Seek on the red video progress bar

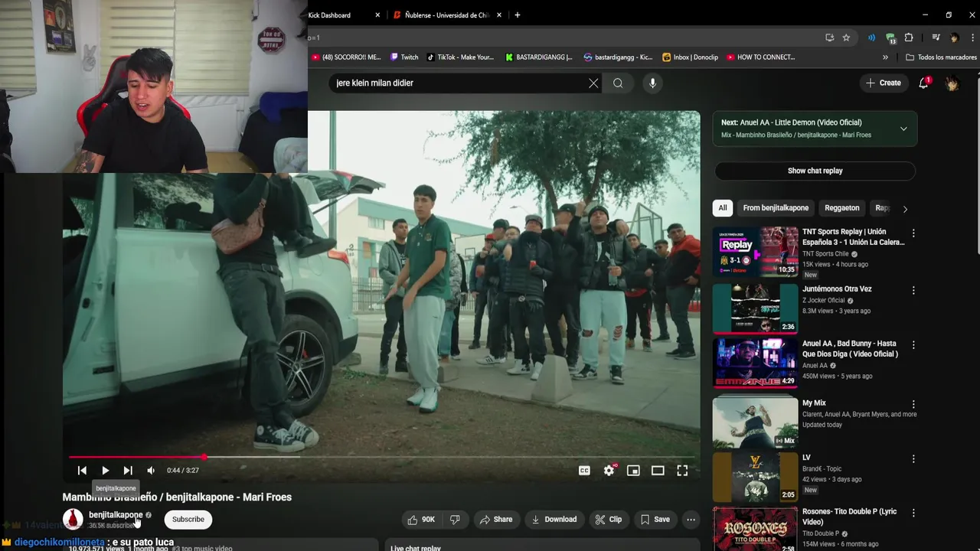(x=381, y=457)
